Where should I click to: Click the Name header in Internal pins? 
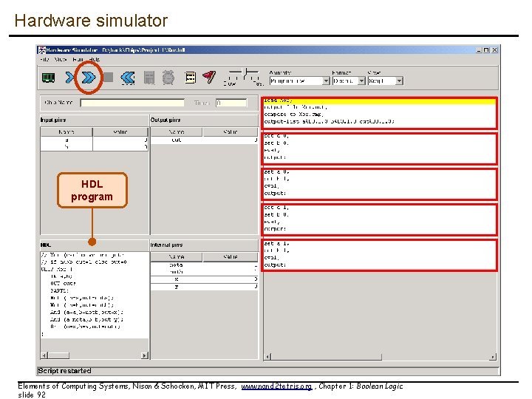click(177, 257)
